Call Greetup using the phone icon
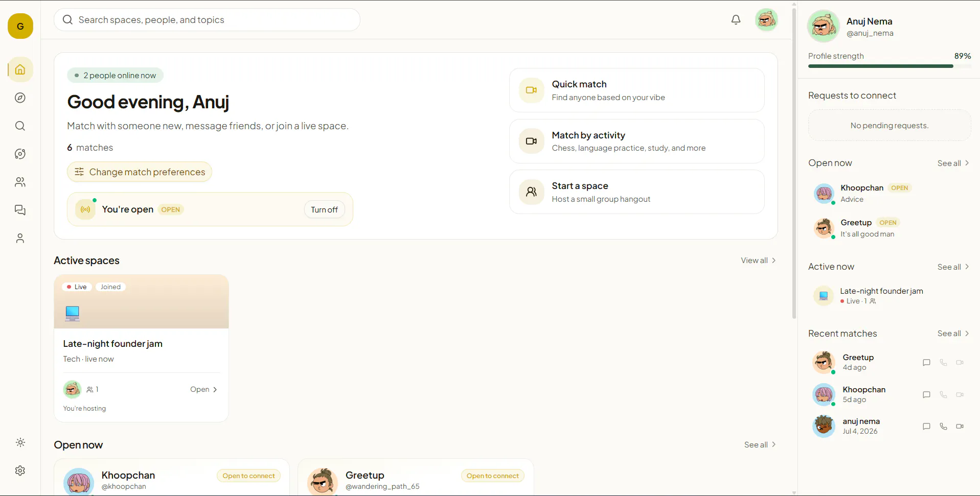Image resolution: width=980 pixels, height=496 pixels. click(943, 363)
